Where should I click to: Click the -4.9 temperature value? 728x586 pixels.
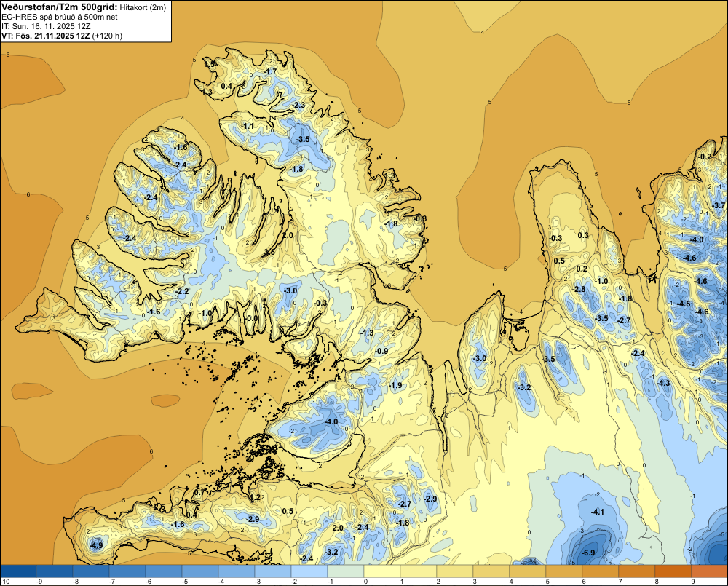click(x=96, y=546)
